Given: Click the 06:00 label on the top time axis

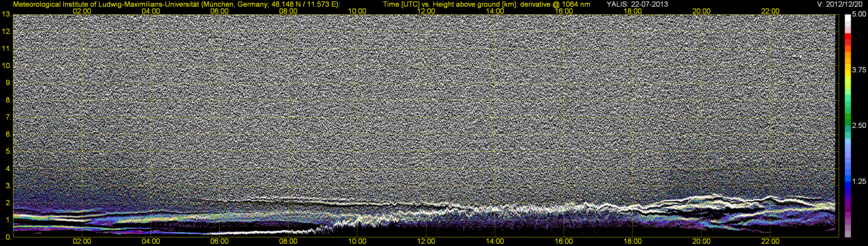Looking at the screenshot, I should coord(219,11).
